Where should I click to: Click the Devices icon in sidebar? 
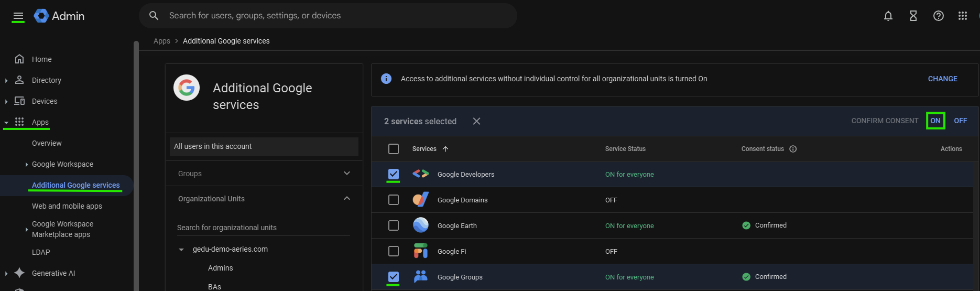(19, 101)
